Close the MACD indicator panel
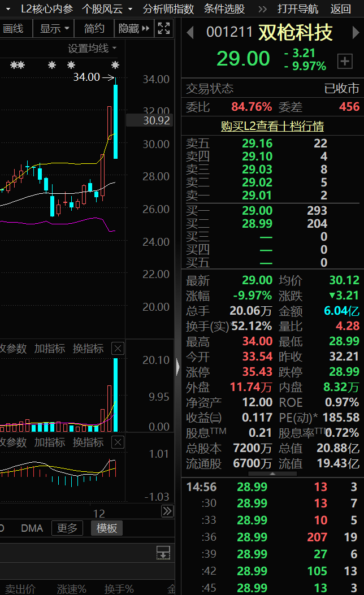This screenshot has width=364, height=595. (x=118, y=442)
